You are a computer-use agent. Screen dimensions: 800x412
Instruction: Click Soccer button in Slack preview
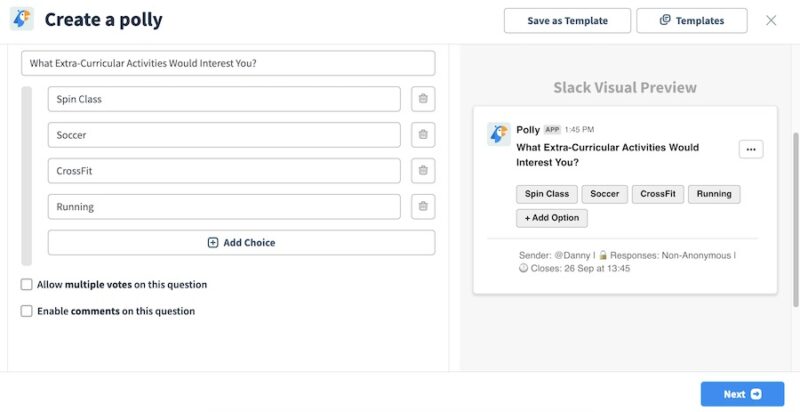pos(605,194)
